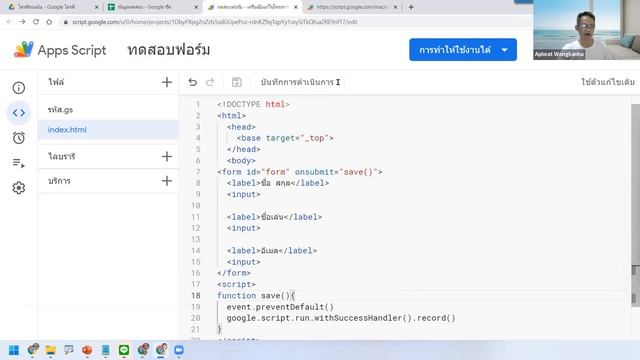Switch to the script.google.com macro tab

(351, 7)
